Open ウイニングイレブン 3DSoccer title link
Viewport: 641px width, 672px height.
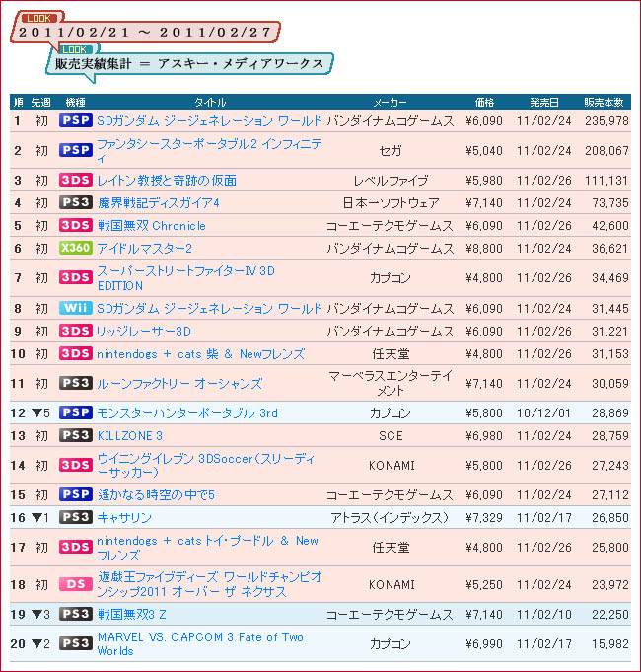(x=206, y=466)
